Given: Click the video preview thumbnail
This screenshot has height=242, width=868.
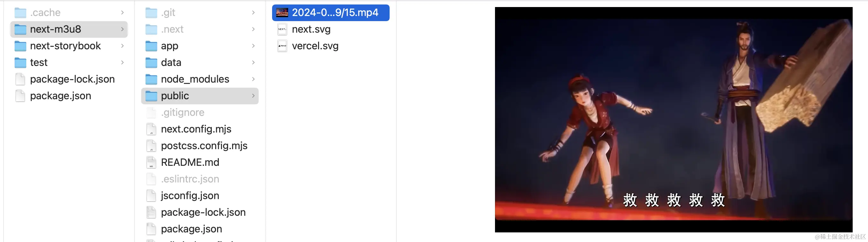Looking at the screenshot, I should [x=673, y=119].
